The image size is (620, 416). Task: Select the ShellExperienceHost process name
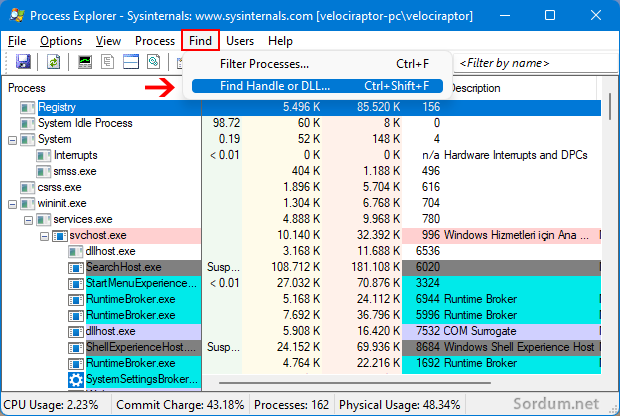[141, 348]
